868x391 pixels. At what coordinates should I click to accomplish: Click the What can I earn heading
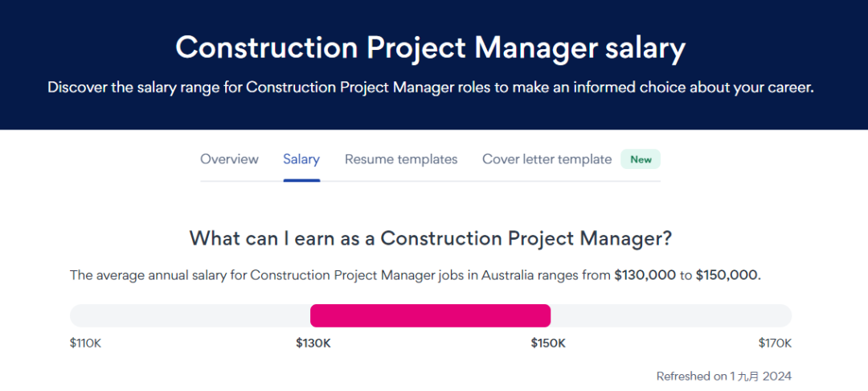430,238
